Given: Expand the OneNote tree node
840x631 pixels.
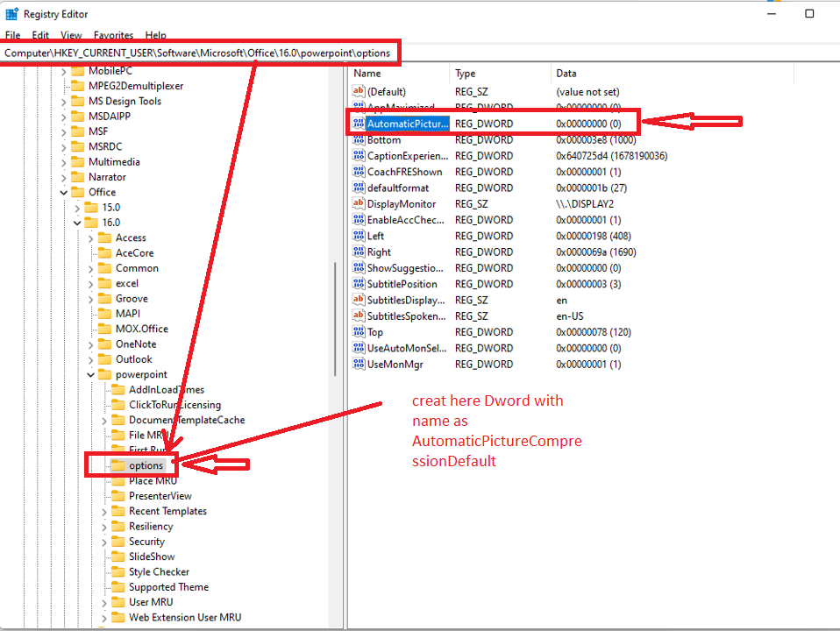Looking at the screenshot, I should tap(90, 344).
